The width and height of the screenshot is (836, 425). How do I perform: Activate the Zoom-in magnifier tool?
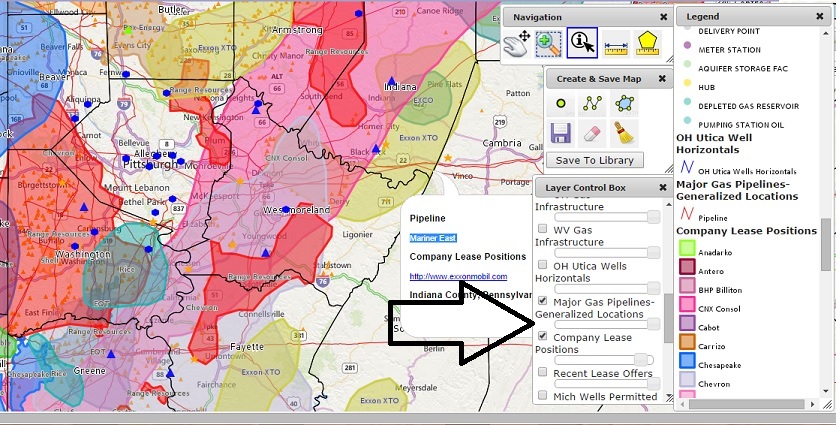[x=548, y=44]
